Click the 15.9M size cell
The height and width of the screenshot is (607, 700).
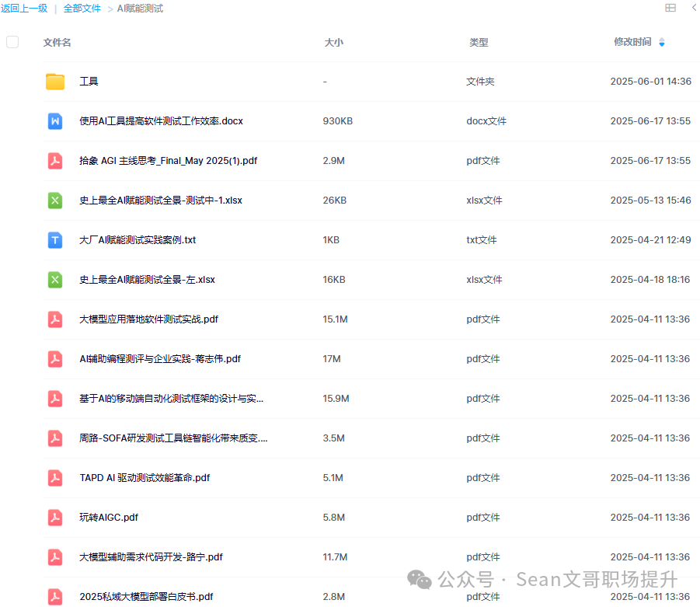pyautogui.click(x=336, y=399)
